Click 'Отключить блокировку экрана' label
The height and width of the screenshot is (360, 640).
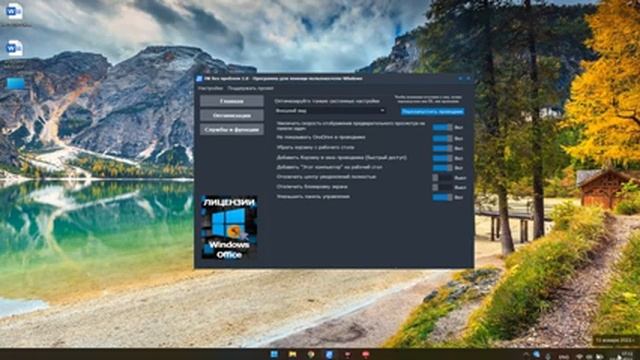tap(312, 187)
